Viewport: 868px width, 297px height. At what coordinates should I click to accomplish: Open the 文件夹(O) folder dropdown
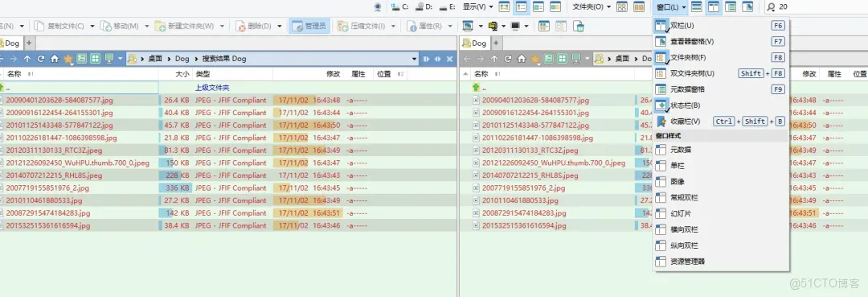pyautogui.click(x=592, y=6)
